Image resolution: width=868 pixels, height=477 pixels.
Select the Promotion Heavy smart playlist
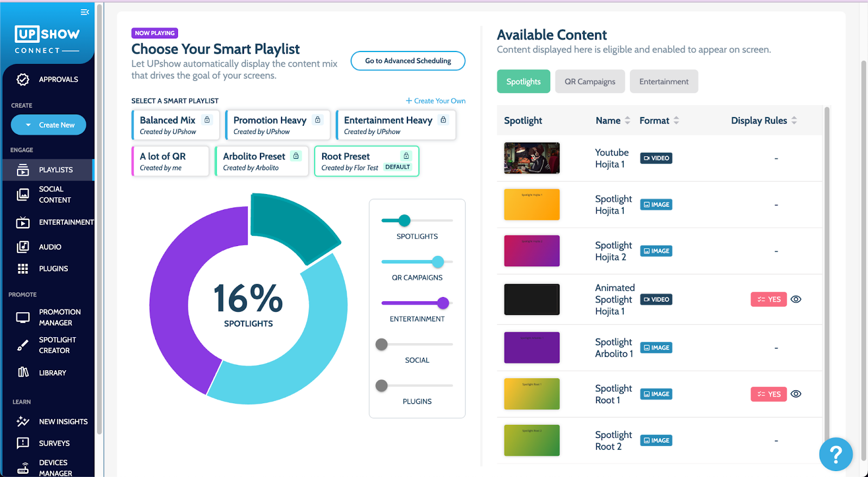coord(277,125)
